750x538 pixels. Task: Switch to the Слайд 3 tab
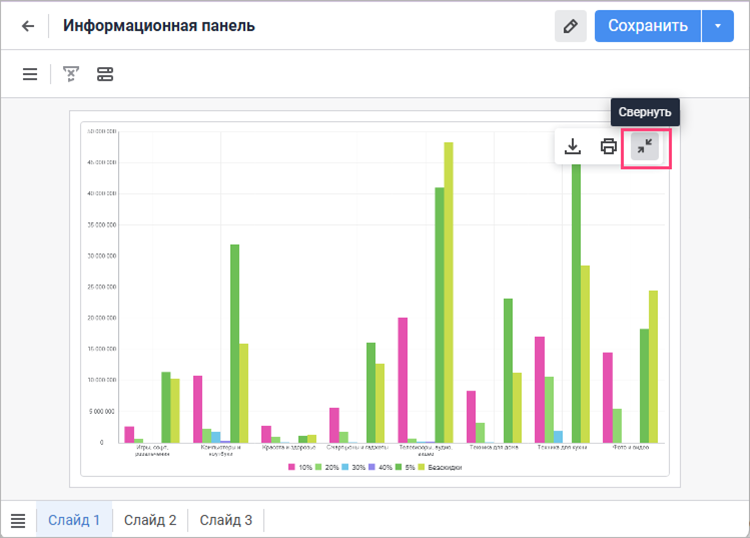click(x=225, y=520)
